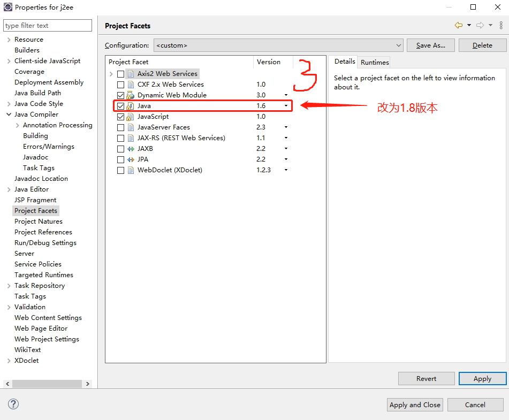Screen dimensions: 509x420
Task: Switch to the Details tab
Action: pyautogui.click(x=345, y=62)
